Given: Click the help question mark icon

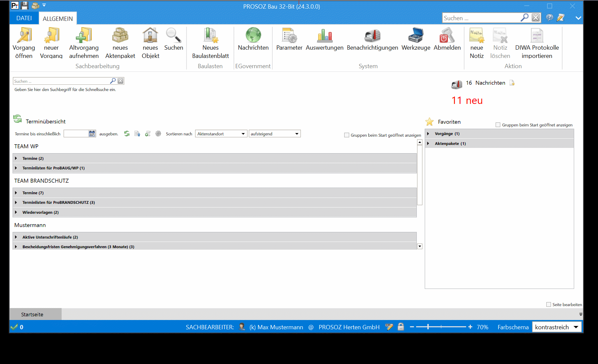Looking at the screenshot, I should (x=550, y=18).
